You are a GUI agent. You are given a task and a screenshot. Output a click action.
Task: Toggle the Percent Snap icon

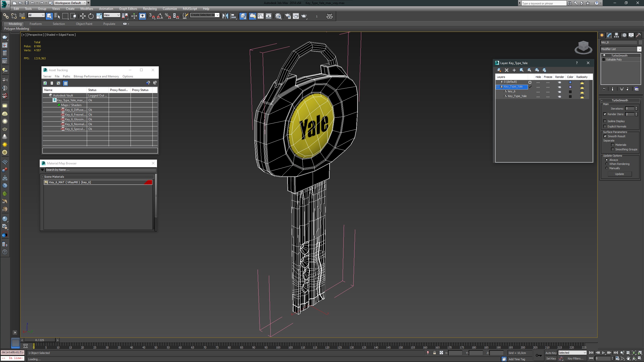(x=168, y=16)
